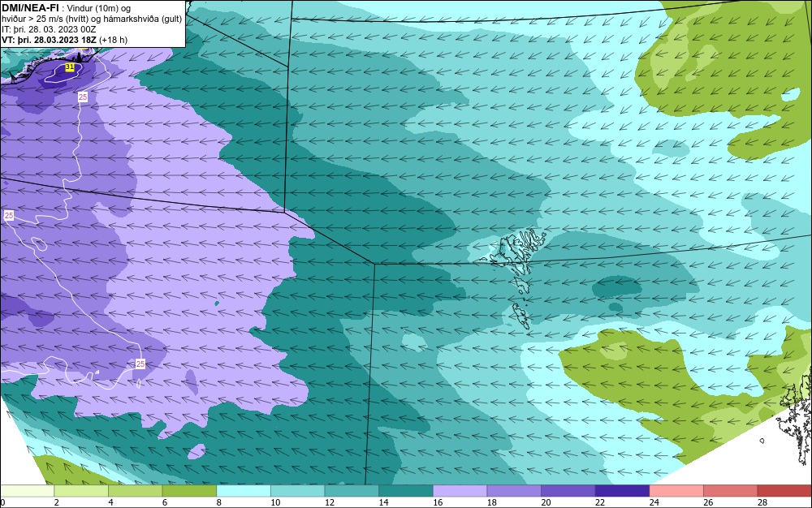Click the '(+18 h)' forecast offset text
Screen dimensions: 812x508
point(114,40)
